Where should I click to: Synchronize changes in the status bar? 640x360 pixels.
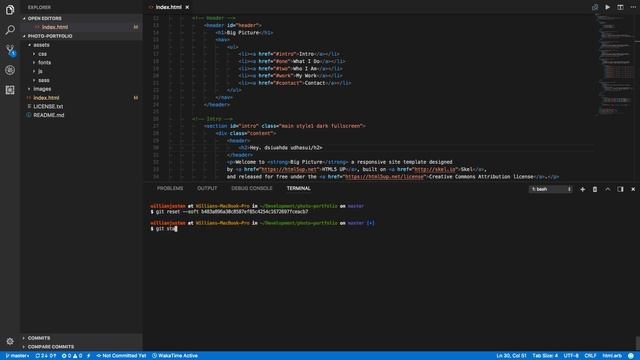click(46, 356)
